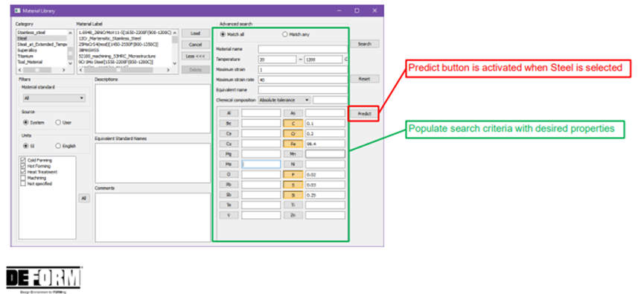Deselect the highlighted Si element button
The width and height of the screenshot is (644, 294).
[x=293, y=195]
